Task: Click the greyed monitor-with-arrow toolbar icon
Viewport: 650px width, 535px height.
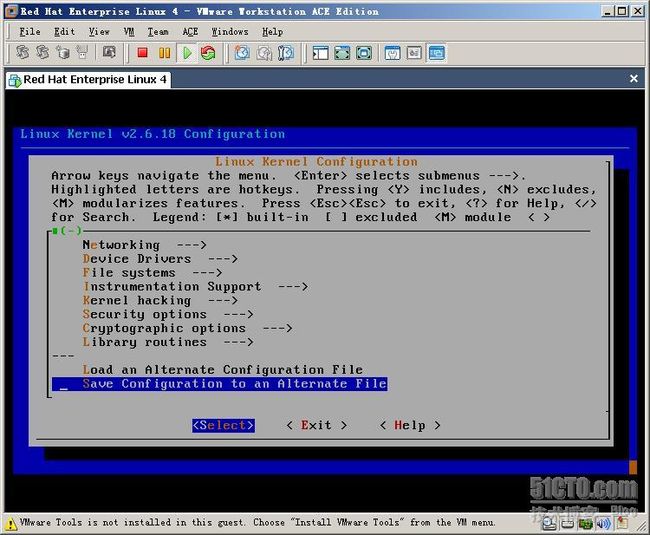Action: coord(109,52)
